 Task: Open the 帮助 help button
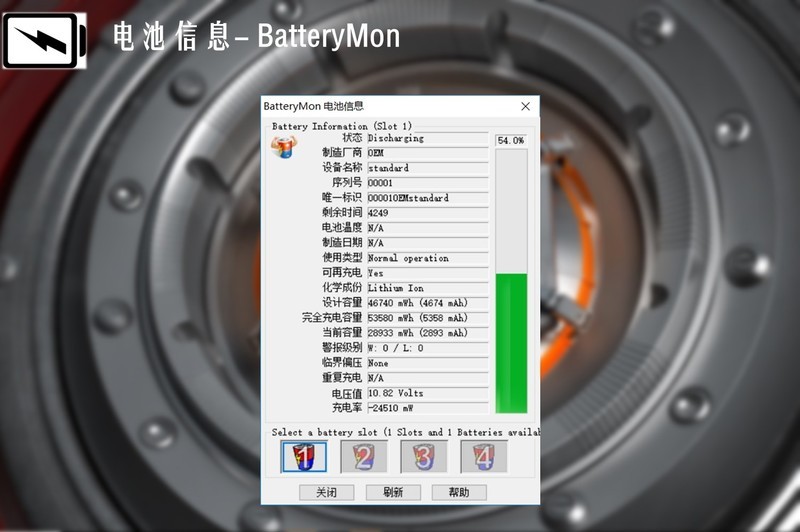point(459,492)
